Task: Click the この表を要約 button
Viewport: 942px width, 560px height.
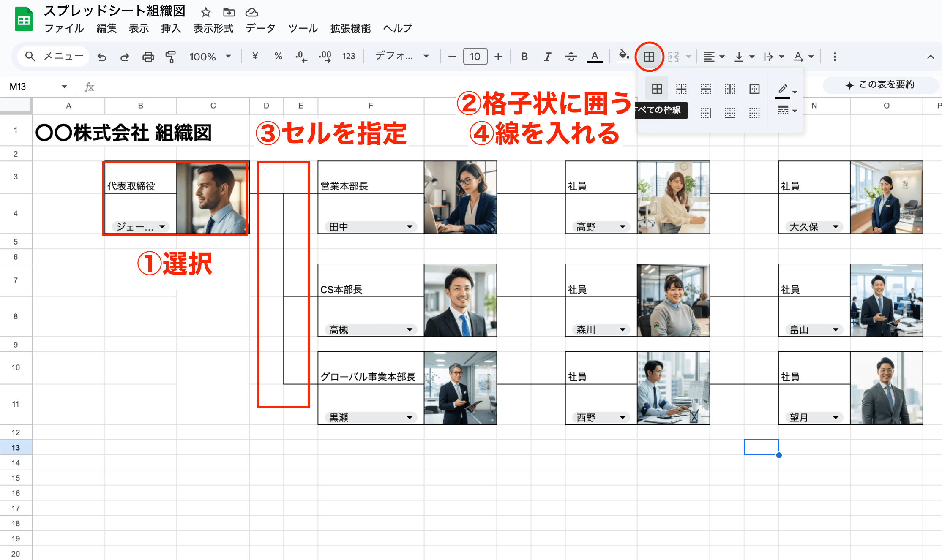Action: (x=880, y=85)
